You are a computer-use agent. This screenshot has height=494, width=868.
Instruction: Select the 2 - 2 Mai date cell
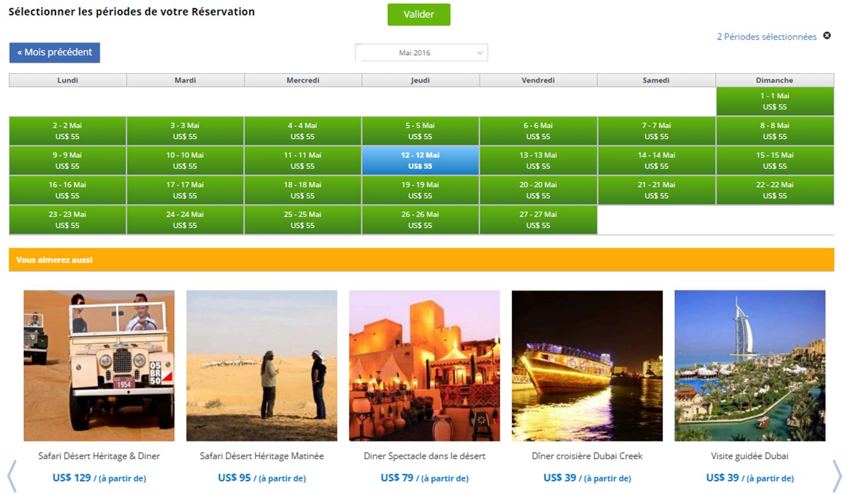(x=67, y=131)
